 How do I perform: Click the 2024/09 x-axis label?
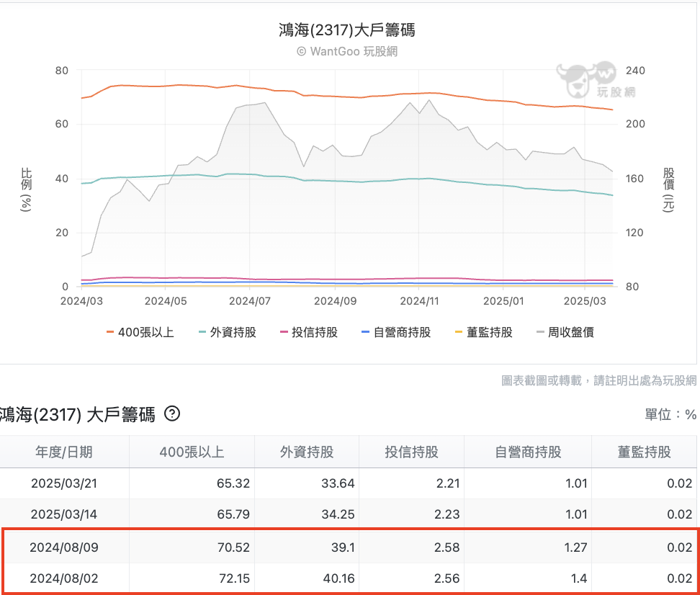click(336, 301)
